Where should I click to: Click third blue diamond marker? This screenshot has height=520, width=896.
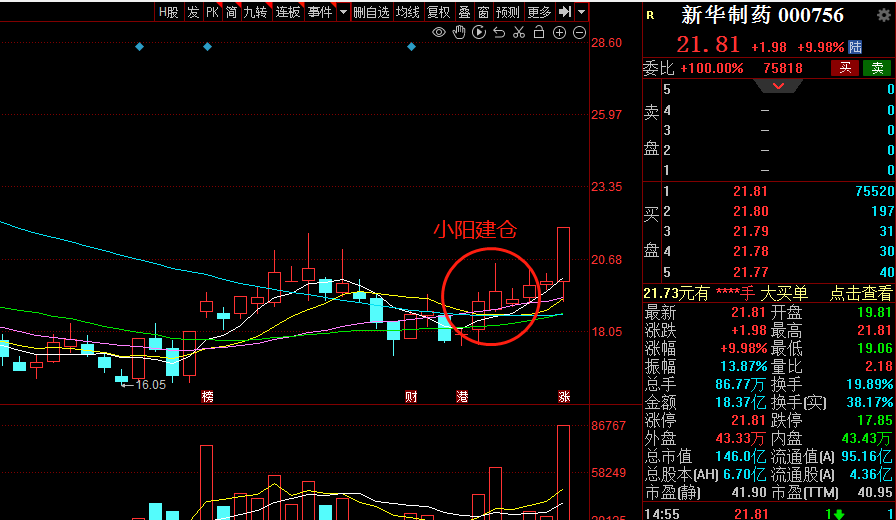click(x=411, y=47)
